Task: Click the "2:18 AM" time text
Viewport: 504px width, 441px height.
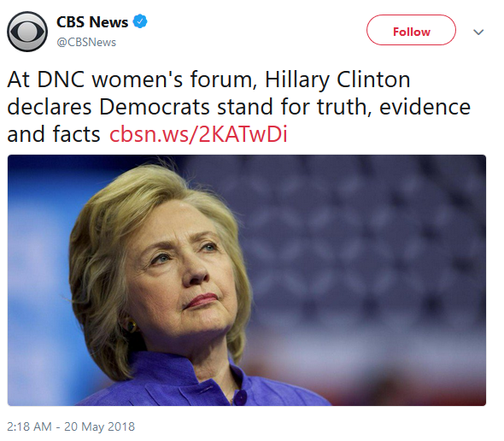Action: click(29, 426)
